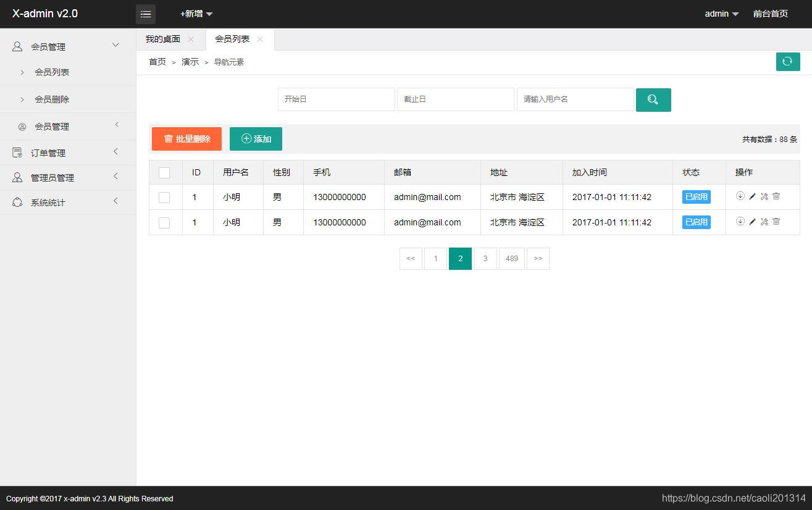Collapse the top-level 会员管理 menu chevron

tap(115, 45)
